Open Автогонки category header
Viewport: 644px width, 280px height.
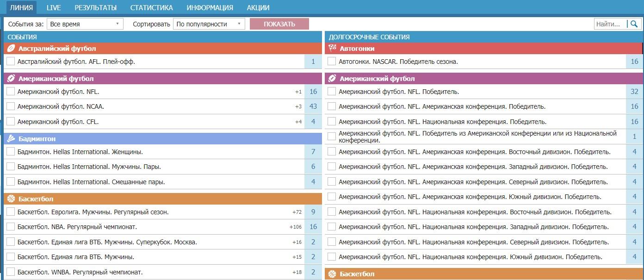(484, 49)
